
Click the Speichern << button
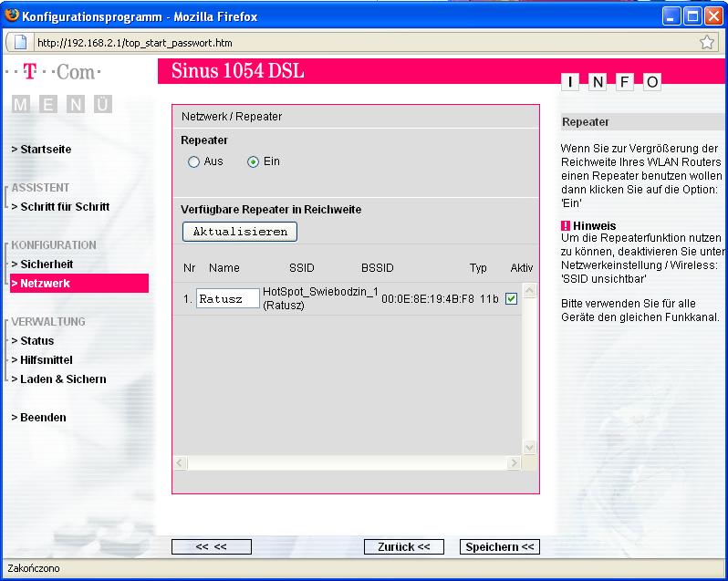tap(500, 546)
